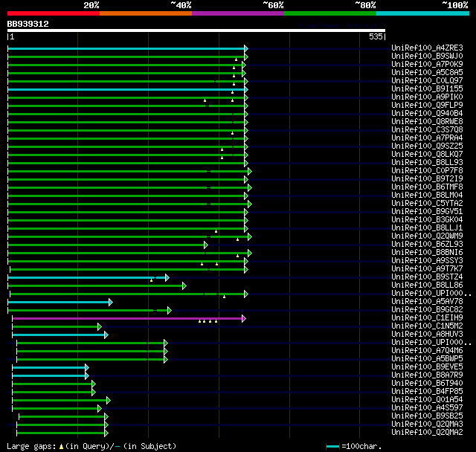Click label UniRef100_B8LL93
Viewport: 476px width, 452px height.
click(427, 163)
